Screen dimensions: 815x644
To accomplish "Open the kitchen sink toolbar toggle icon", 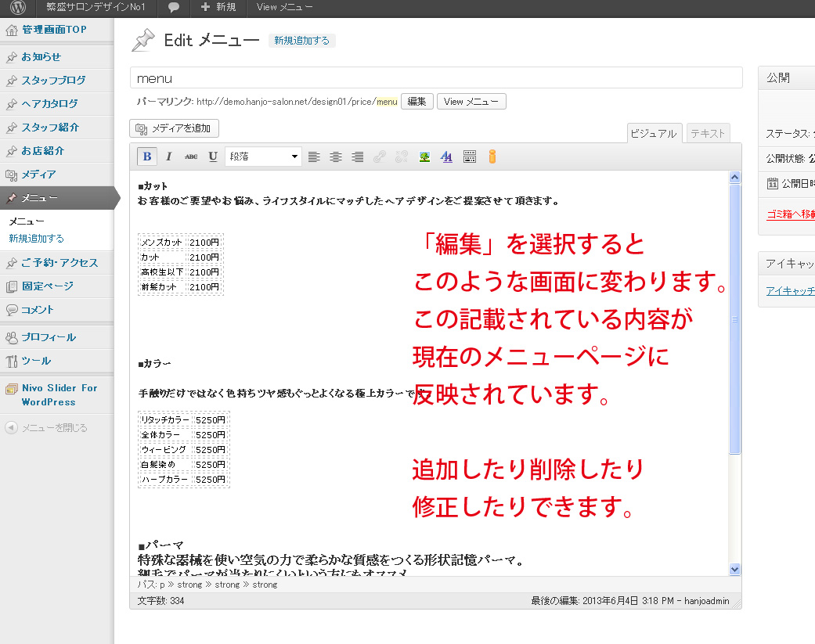I will pyautogui.click(x=470, y=157).
